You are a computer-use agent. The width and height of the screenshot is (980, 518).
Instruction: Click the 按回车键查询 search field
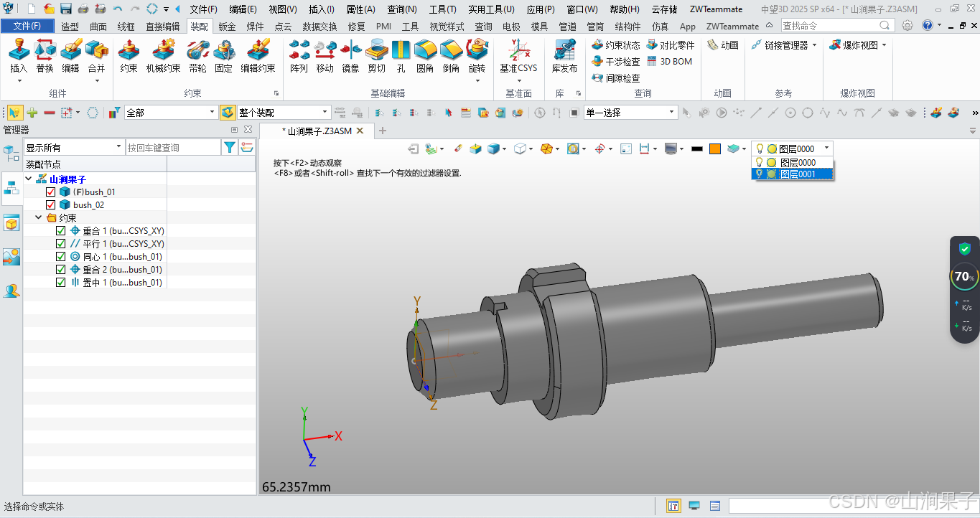(x=173, y=147)
